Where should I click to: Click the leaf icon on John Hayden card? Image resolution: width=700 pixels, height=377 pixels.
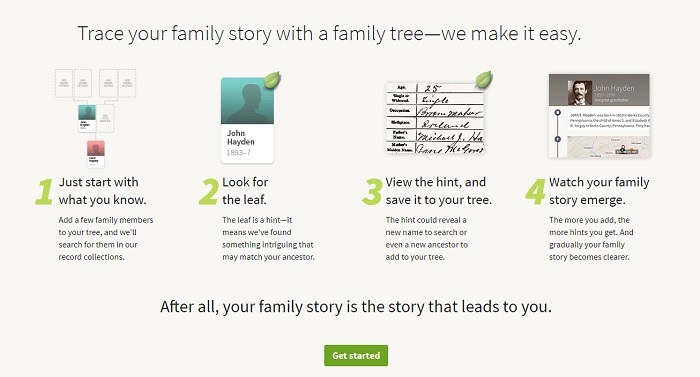click(x=272, y=80)
